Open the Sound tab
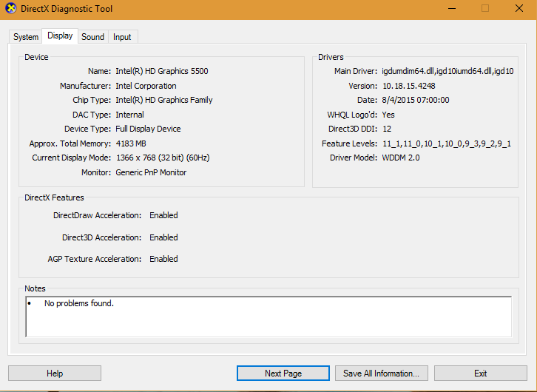Image resolution: width=537 pixels, height=392 pixels. 92,37
